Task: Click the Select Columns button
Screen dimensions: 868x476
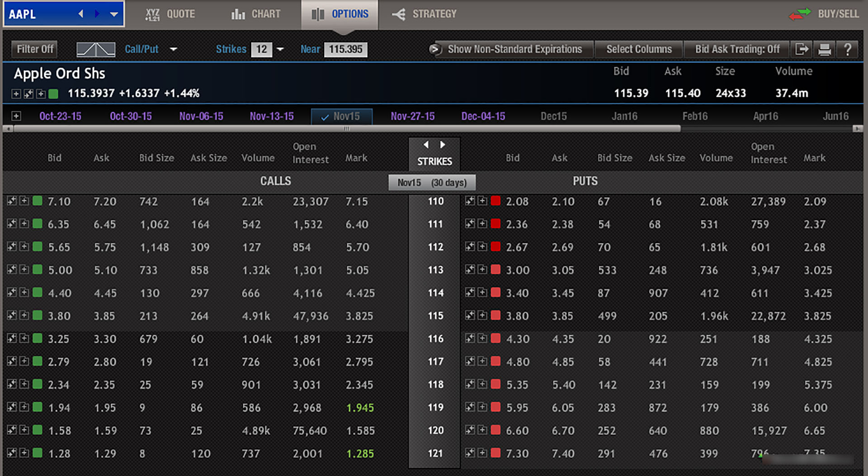Action: tap(639, 49)
